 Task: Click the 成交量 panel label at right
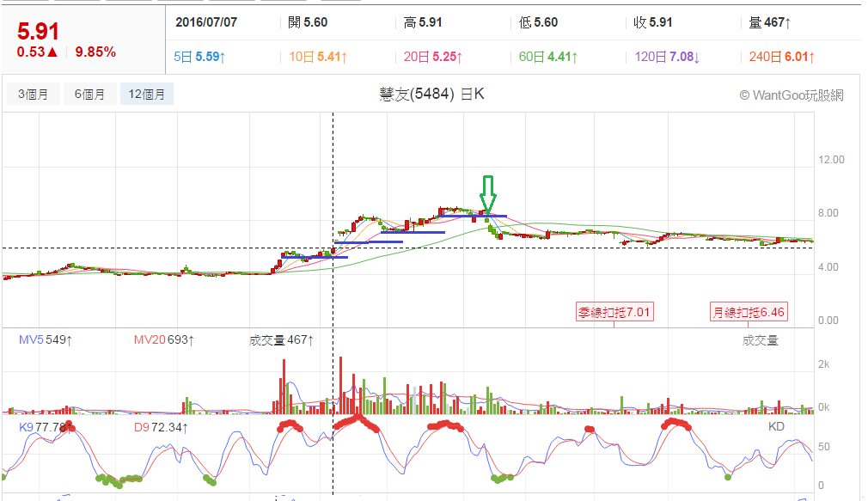tap(760, 340)
